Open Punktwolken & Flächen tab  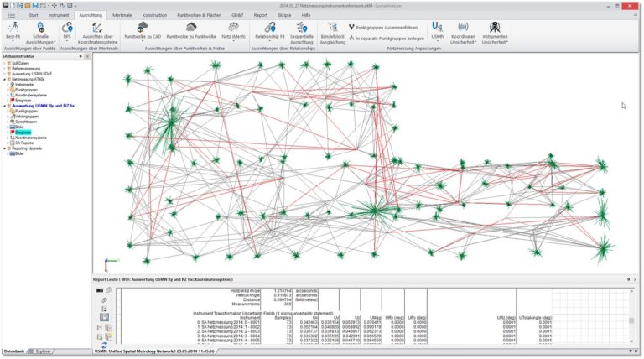pyautogui.click(x=199, y=15)
